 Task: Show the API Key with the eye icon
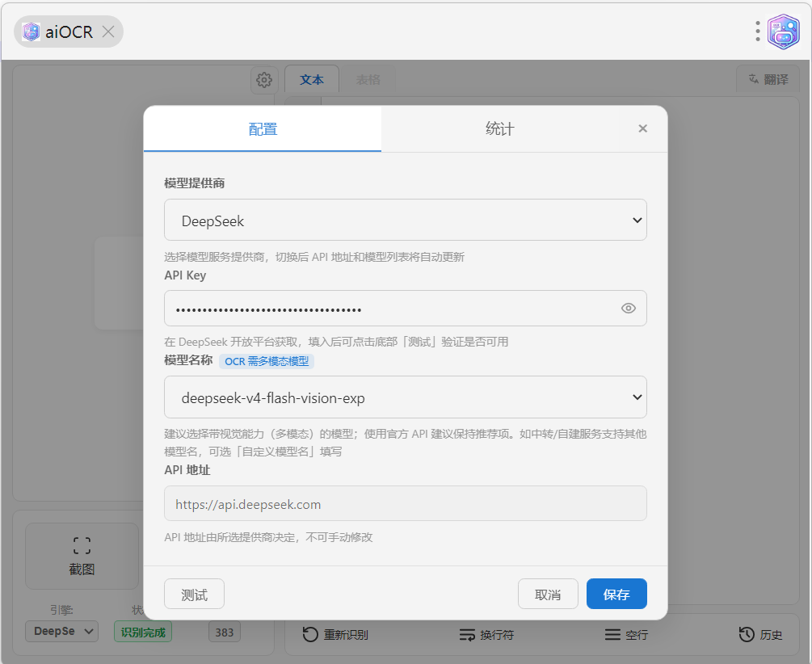[x=628, y=309]
